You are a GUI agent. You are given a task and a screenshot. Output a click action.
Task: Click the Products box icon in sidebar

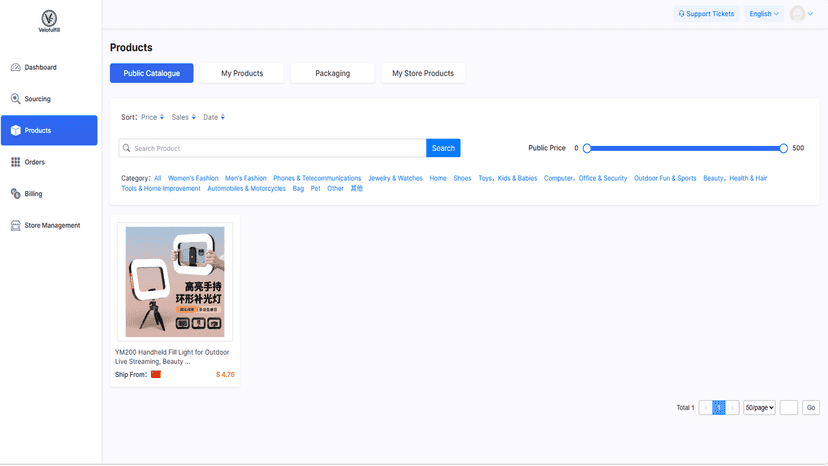15,131
